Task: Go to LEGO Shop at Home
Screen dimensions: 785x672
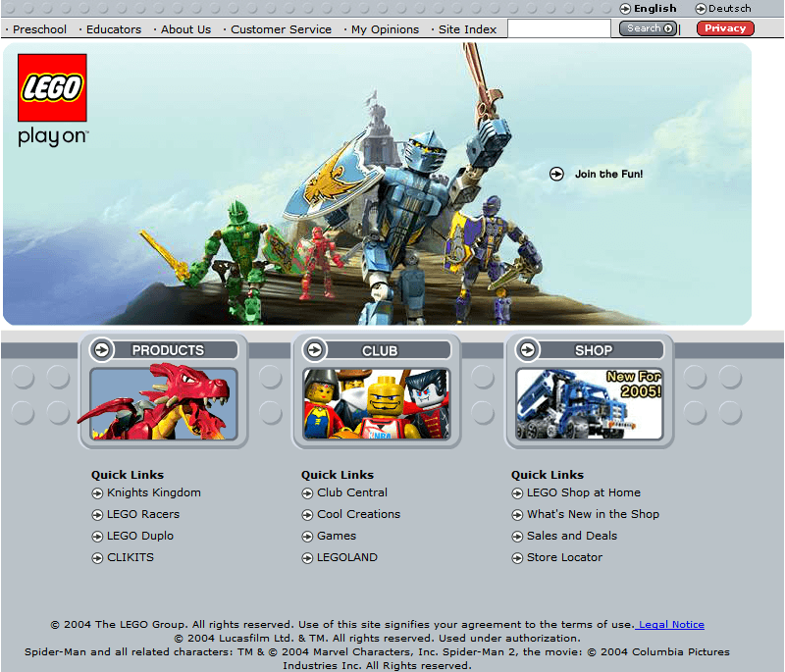Action: click(583, 492)
